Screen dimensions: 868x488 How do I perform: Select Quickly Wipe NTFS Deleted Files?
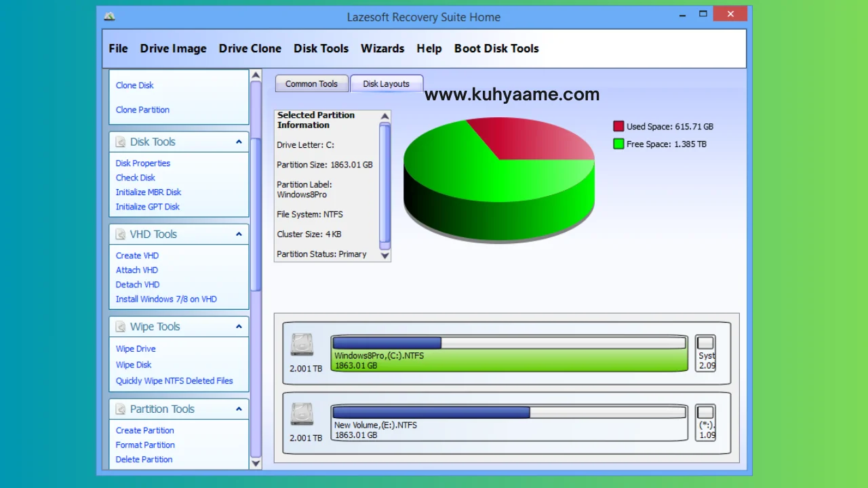tap(174, 381)
